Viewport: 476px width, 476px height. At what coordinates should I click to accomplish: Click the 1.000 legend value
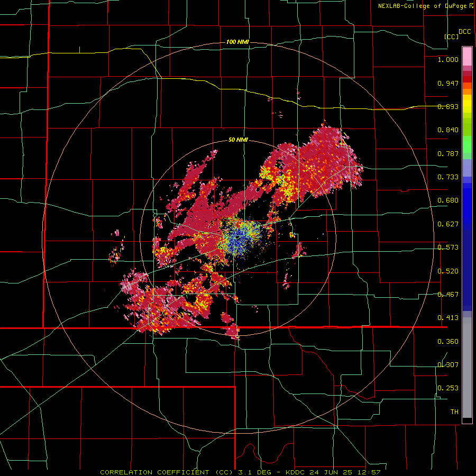(448, 59)
